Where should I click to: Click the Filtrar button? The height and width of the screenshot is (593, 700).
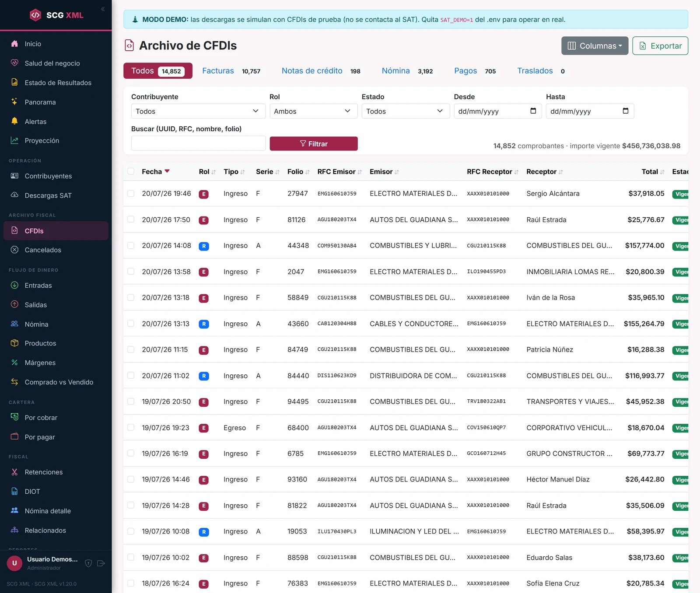click(313, 144)
